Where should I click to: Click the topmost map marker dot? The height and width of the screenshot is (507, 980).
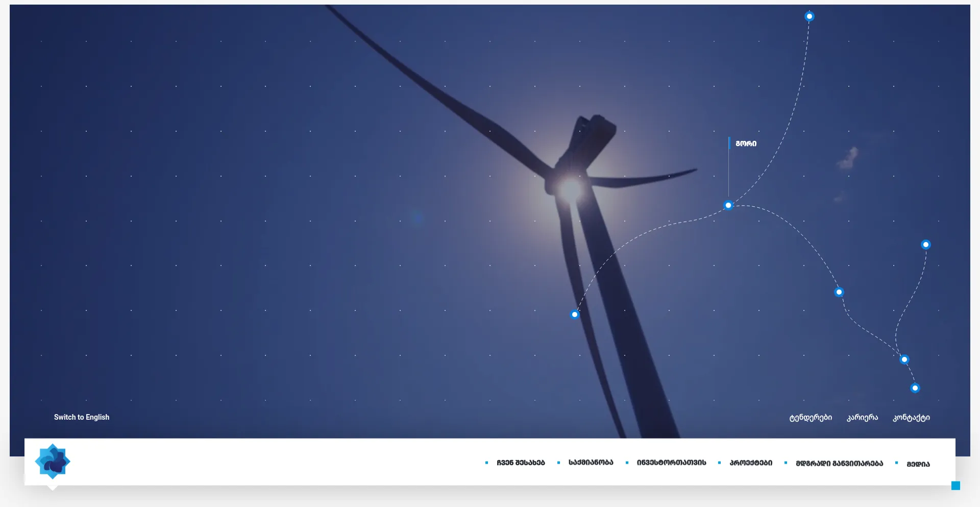point(809,16)
